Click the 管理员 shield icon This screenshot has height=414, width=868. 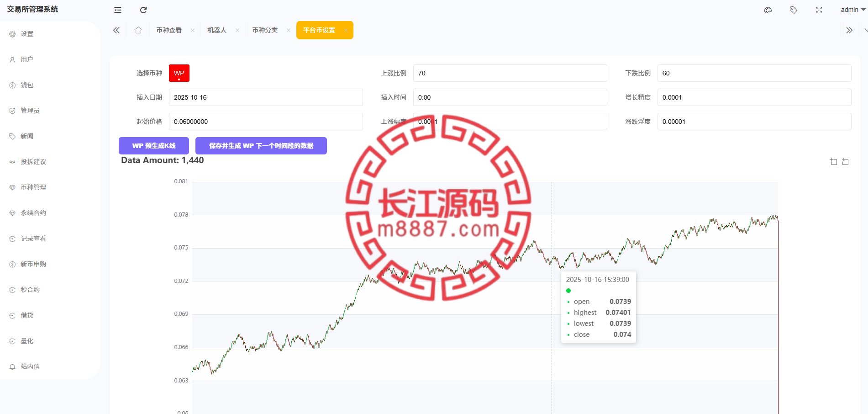pyautogui.click(x=12, y=111)
